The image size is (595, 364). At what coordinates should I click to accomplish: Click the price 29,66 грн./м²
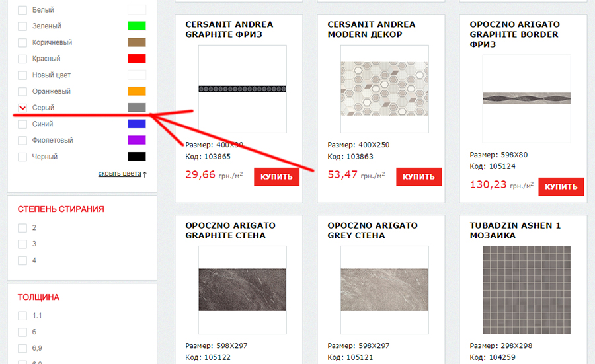point(214,175)
